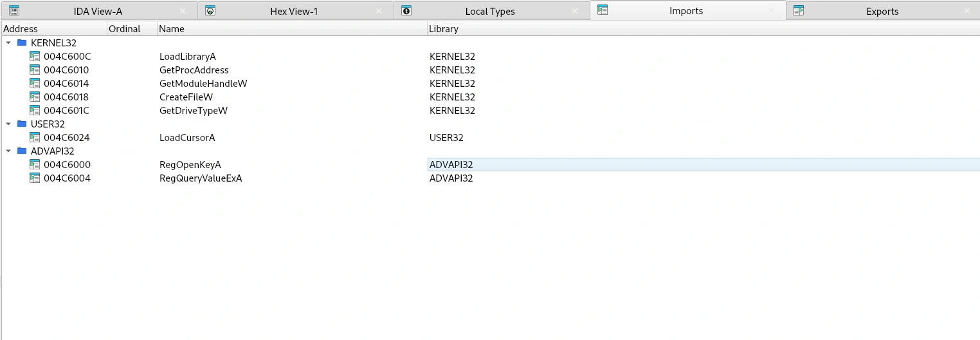Select the KERNEL32 tree node label

53,42
